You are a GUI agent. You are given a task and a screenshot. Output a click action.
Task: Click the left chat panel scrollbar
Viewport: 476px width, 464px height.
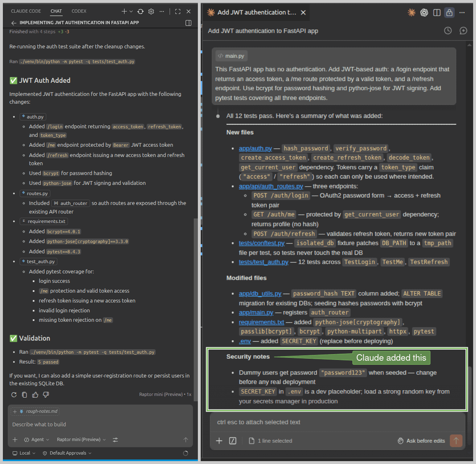click(196, 310)
